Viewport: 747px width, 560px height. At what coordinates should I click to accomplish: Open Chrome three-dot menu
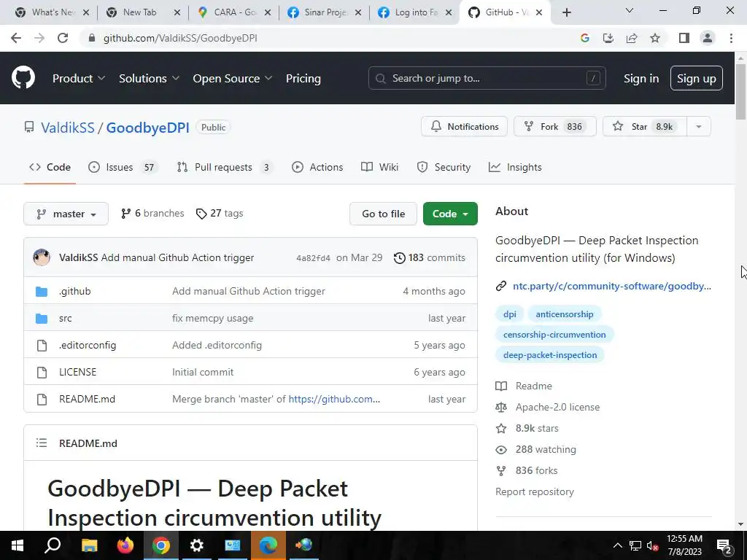click(731, 38)
